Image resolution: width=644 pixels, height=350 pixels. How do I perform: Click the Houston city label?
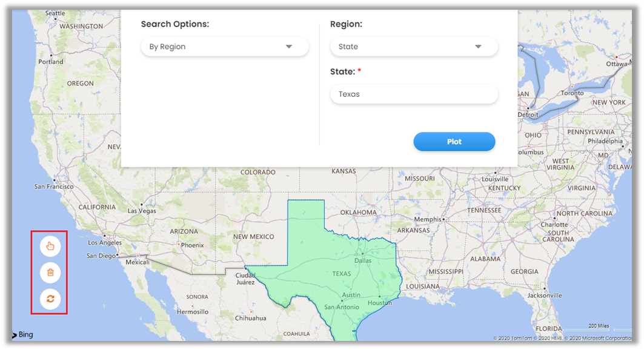[x=379, y=303]
